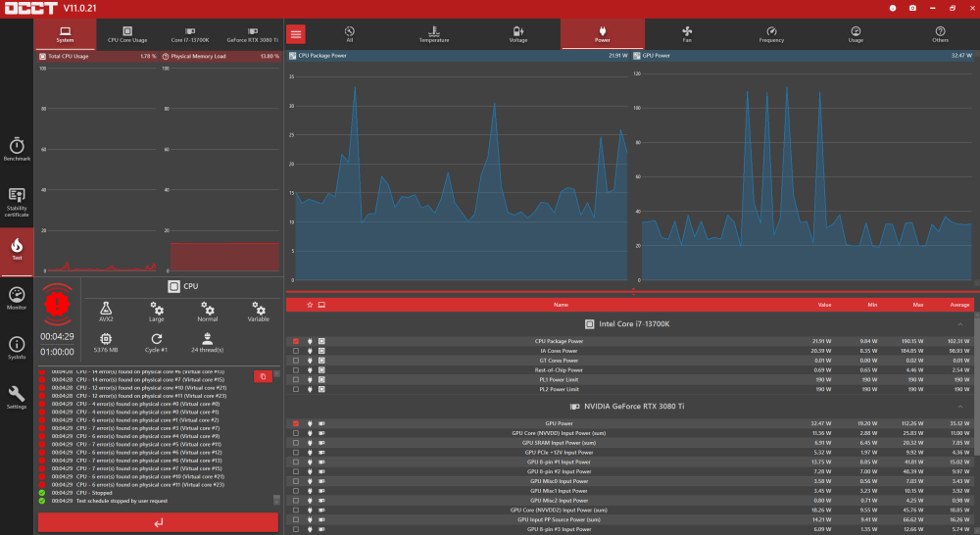Check the IA Cores Power checkbox
The height and width of the screenshot is (535, 980).
(x=296, y=351)
